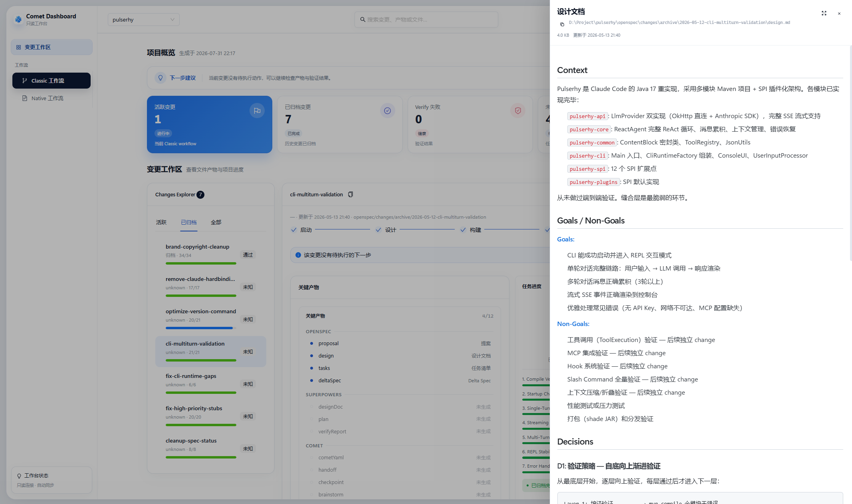Click the 启动 stage checkmark

294,230
